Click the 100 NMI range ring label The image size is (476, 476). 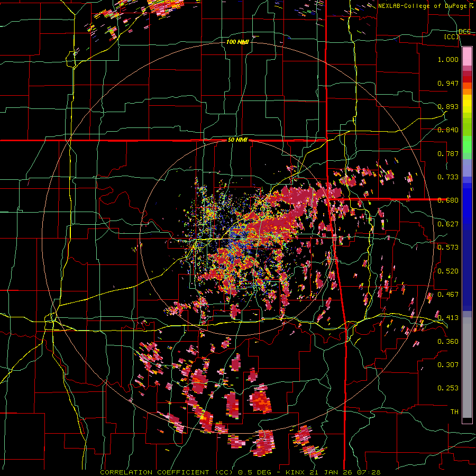tap(237, 42)
